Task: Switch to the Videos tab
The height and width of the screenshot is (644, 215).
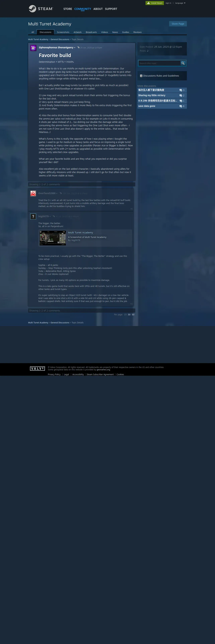Action: (105, 32)
